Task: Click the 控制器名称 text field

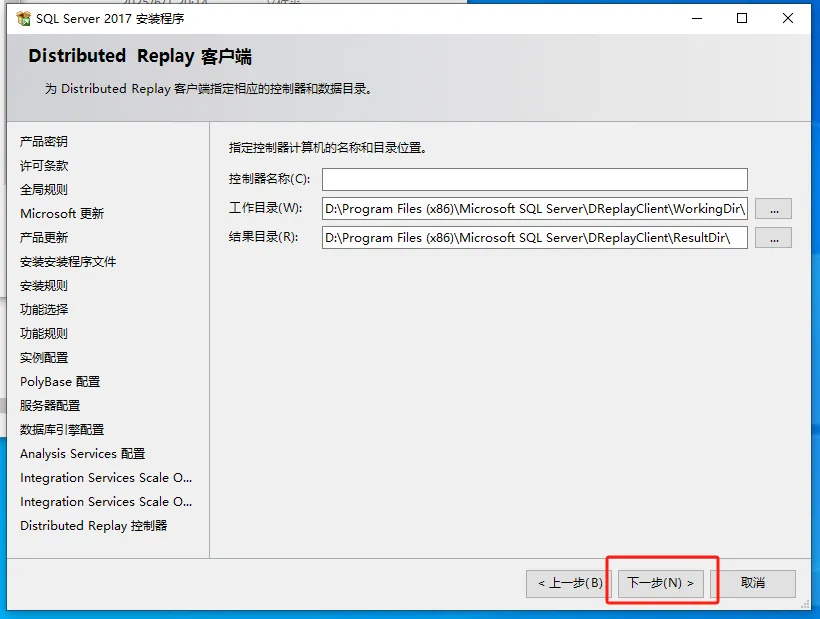Action: pyautogui.click(x=534, y=179)
